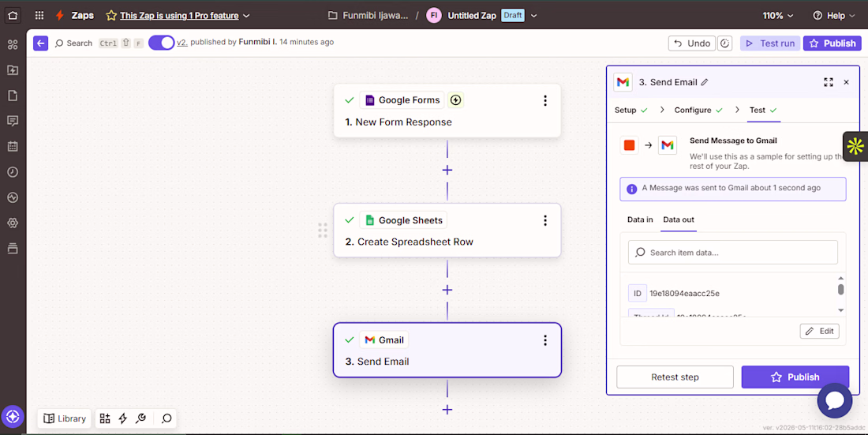
Task: Click the Edit button in data panel
Action: 819,331
